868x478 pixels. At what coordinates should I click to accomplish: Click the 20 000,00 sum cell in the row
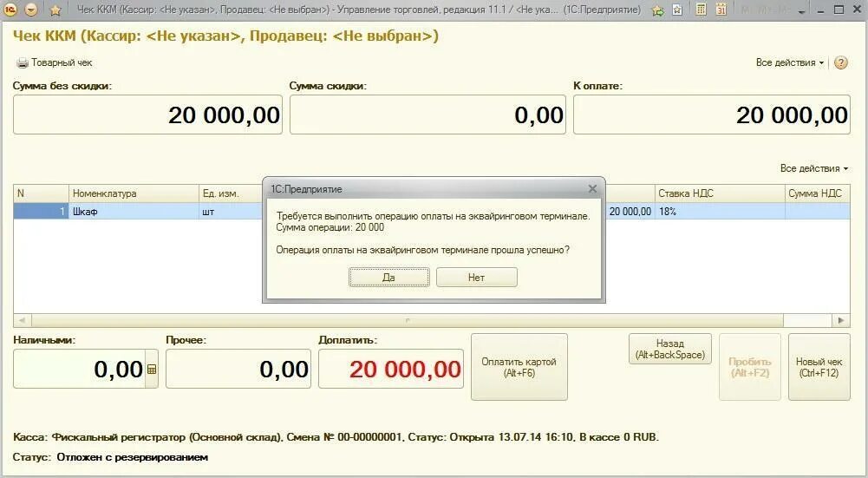pyautogui.click(x=630, y=211)
